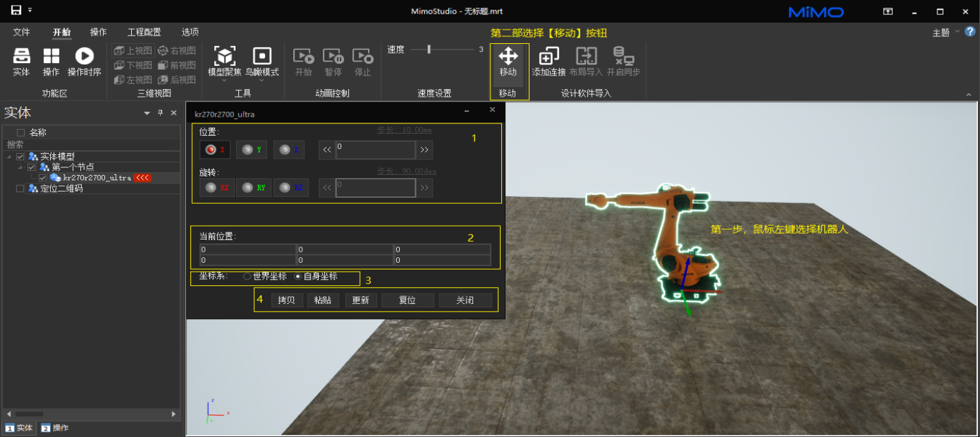Viewport: 980px width, 437px height.
Task: Adjust the 速度 speed slider
Action: pos(429,49)
